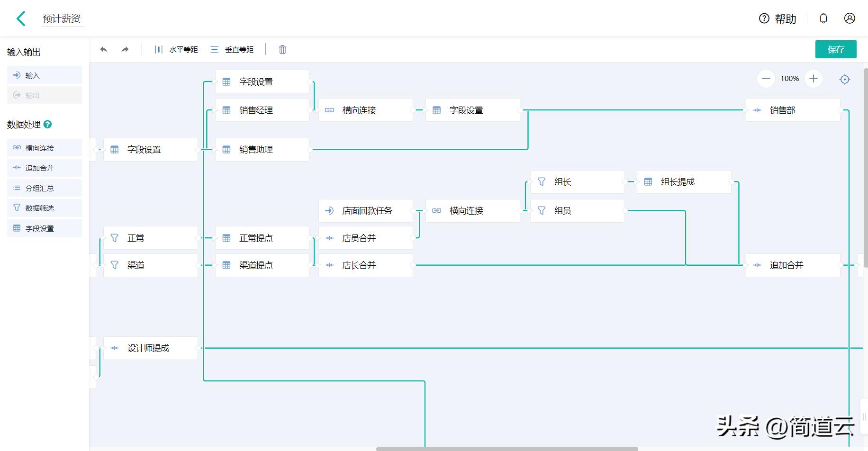The image size is (868, 451).
Task: Click the 输入 input option
Action: point(44,75)
